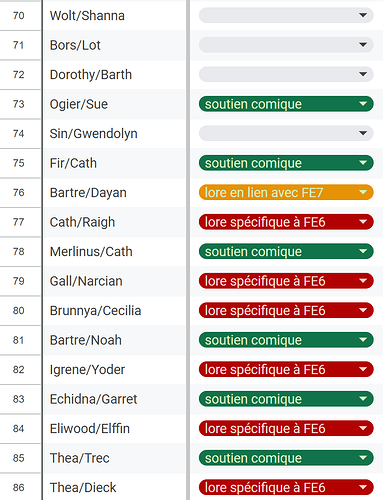This screenshot has width=383, height=500.
Task: Click the dropdown arrow on Ogier/Sue's soutien comique chip
Action: (x=363, y=104)
